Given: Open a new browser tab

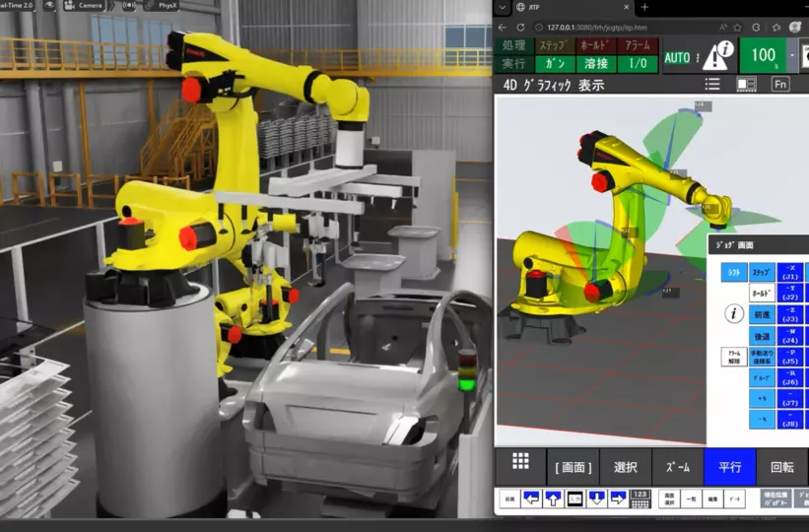Looking at the screenshot, I should point(644,7).
